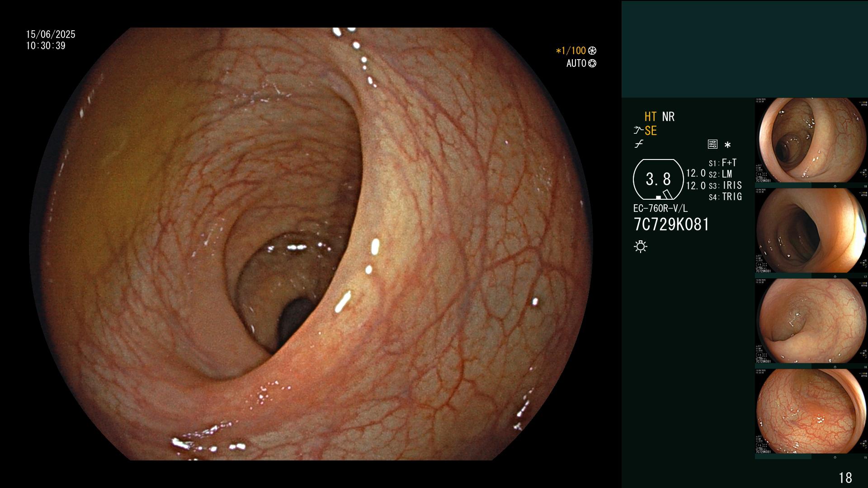Click the date 15/06/2025

(x=51, y=34)
